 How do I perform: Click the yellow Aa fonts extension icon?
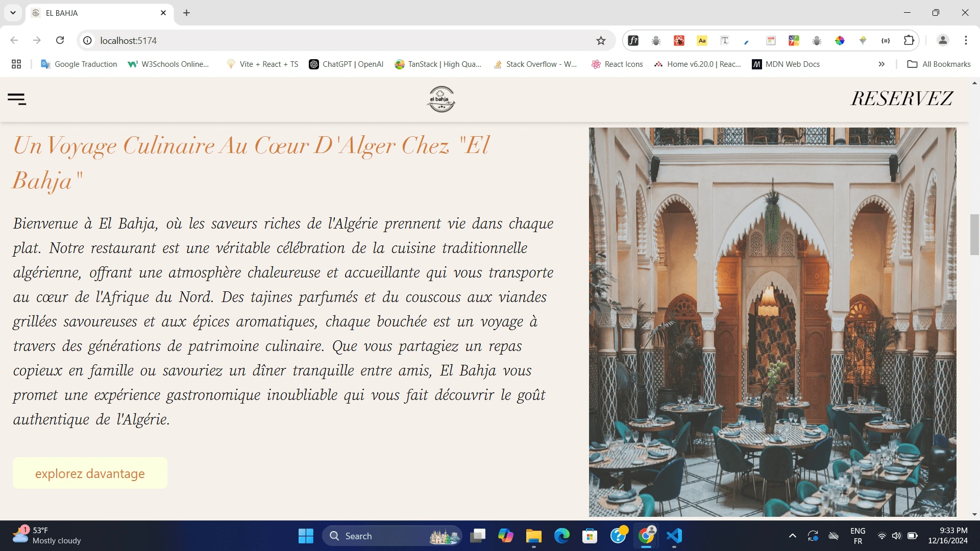[x=702, y=41]
